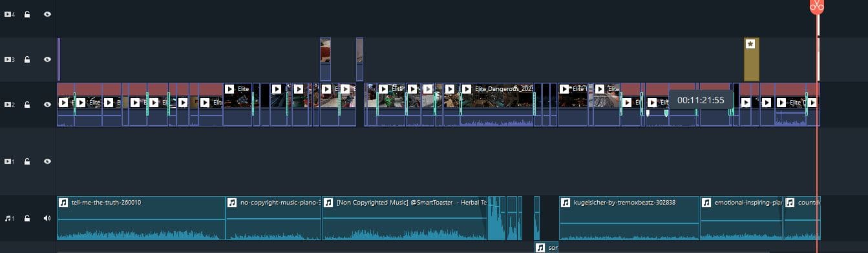This screenshot has height=253, width=868.
Task: Select the kugelsicher-by-tremoxbeatz-302838 audio clip
Action: tap(629, 218)
